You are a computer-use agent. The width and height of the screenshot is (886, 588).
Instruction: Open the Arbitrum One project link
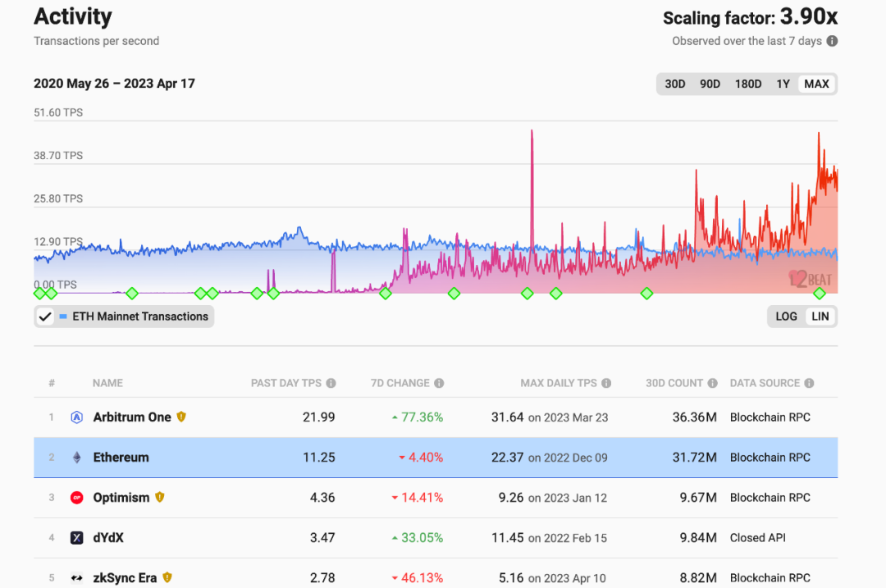(132, 417)
